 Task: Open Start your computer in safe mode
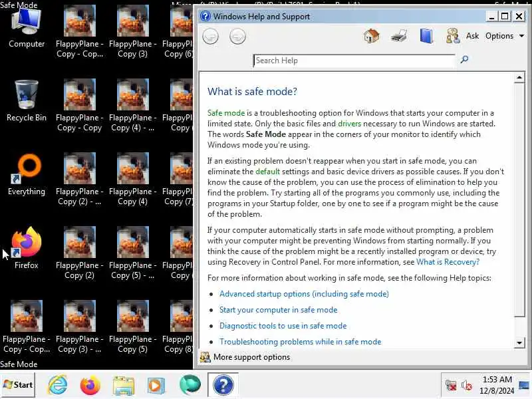coord(278,310)
